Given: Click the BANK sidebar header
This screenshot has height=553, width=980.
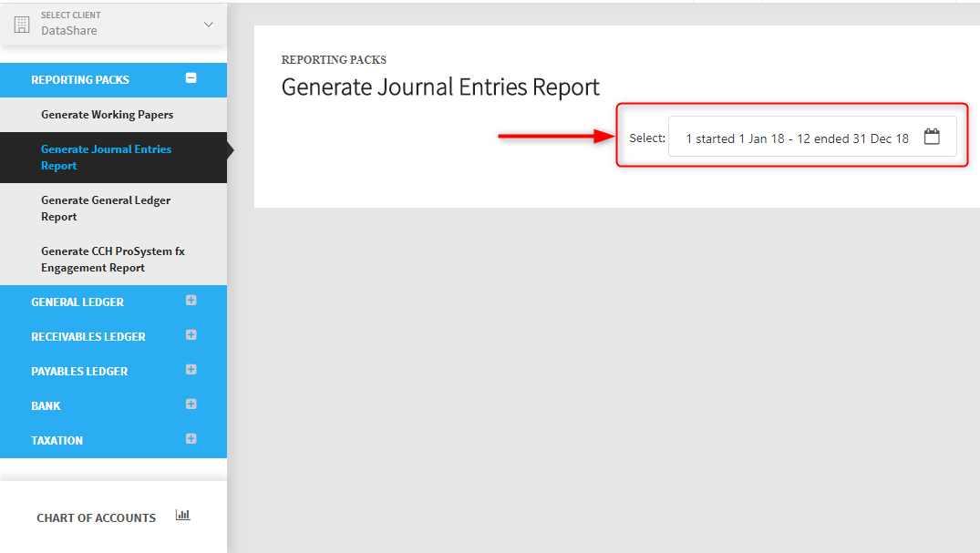Looking at the screenshot, I should (x=113, y=406).
